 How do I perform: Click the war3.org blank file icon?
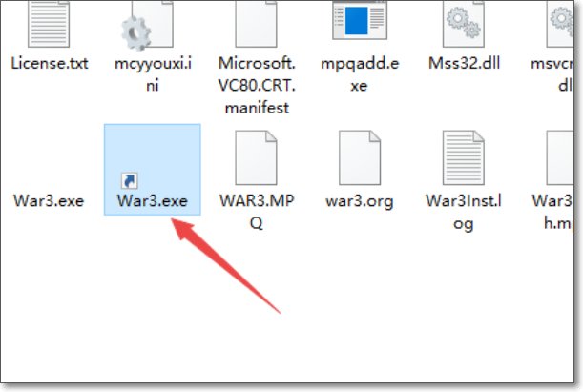[x=360, y=157]
